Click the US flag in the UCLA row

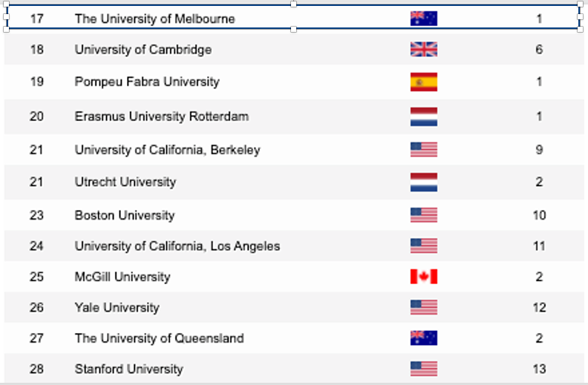point(424,246)
